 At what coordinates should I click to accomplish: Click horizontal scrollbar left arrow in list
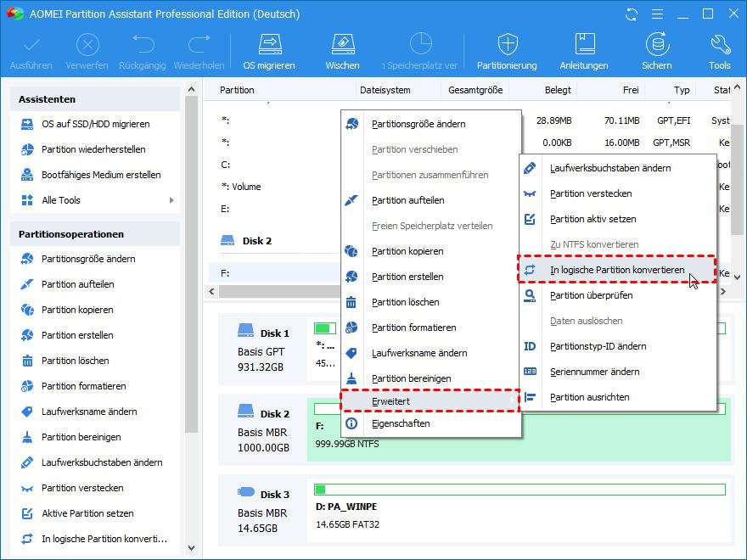(x=212, y=291)
